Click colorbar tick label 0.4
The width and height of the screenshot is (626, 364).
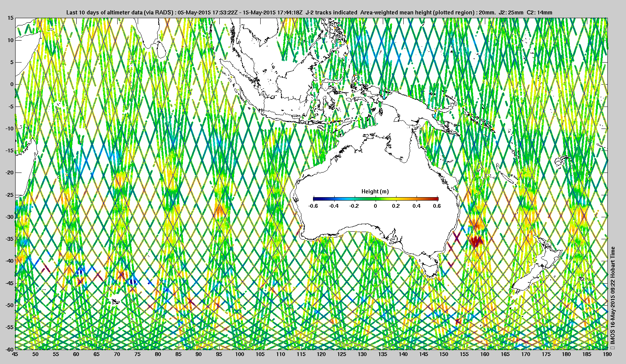tap(417, 206)
